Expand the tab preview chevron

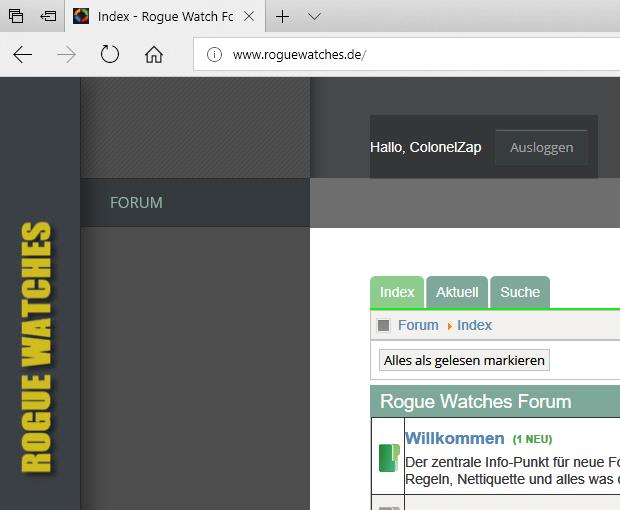314,17
